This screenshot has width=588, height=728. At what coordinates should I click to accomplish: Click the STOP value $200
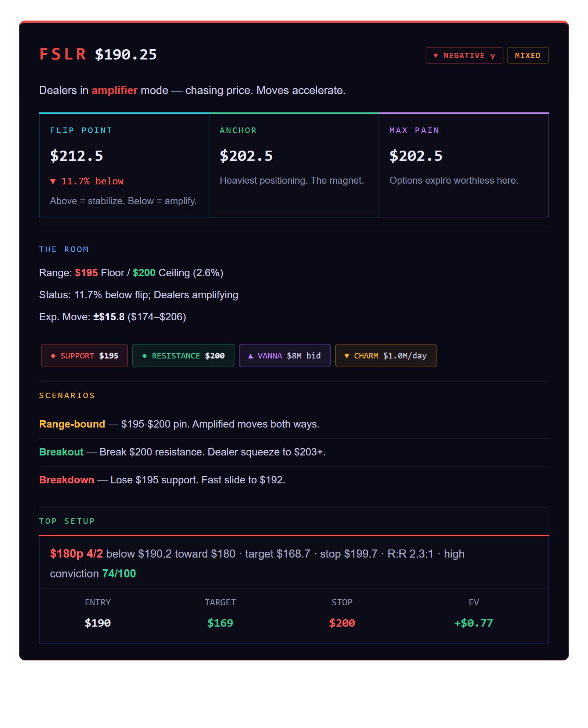click(342, 623)
